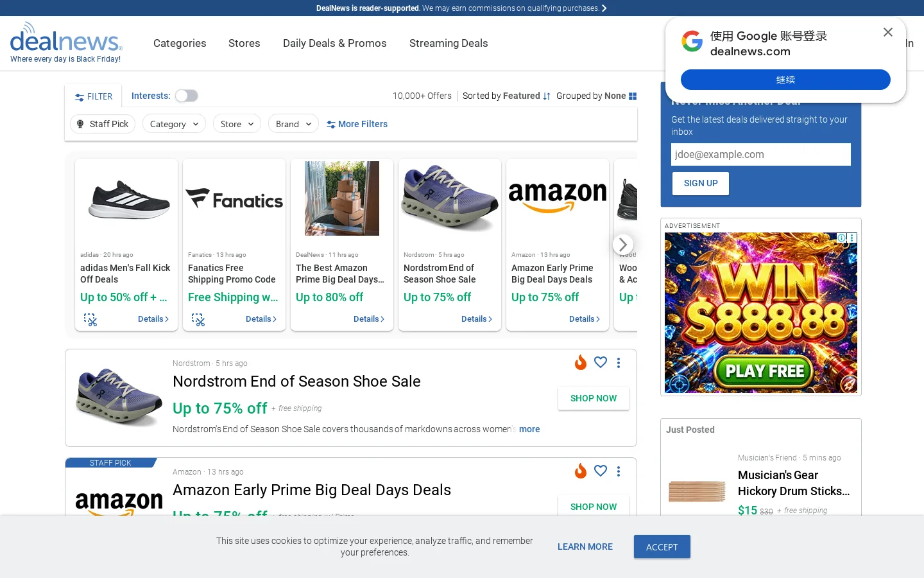Screen dimensions: 924x578
Task: Click SHOP NOW for Amazon Early Prime
Action: pyautogui.click(x=594, y=507)
